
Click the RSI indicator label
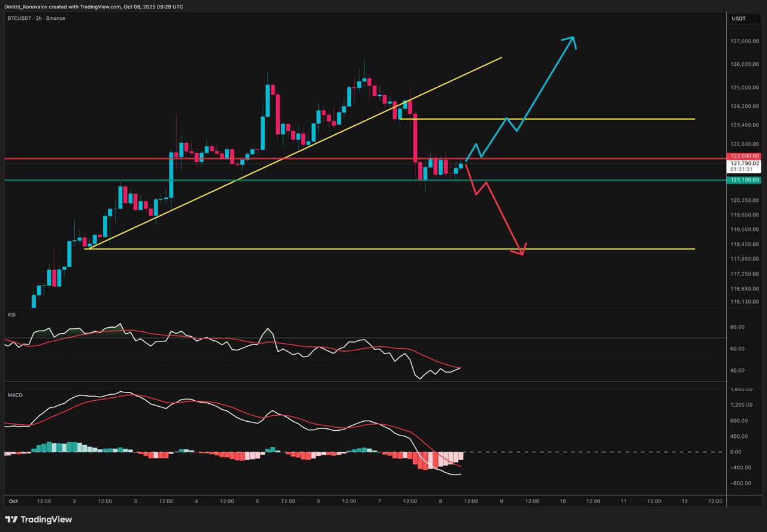tap(11, 315)
